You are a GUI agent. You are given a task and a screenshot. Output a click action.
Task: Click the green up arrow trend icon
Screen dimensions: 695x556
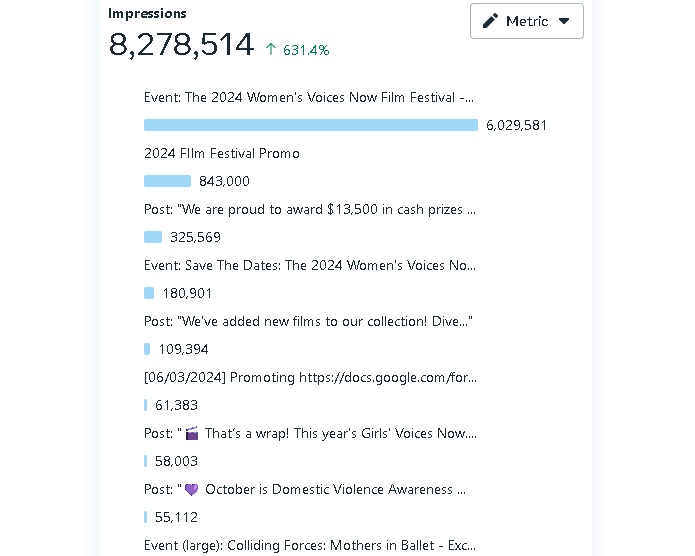tap(271, 49)
